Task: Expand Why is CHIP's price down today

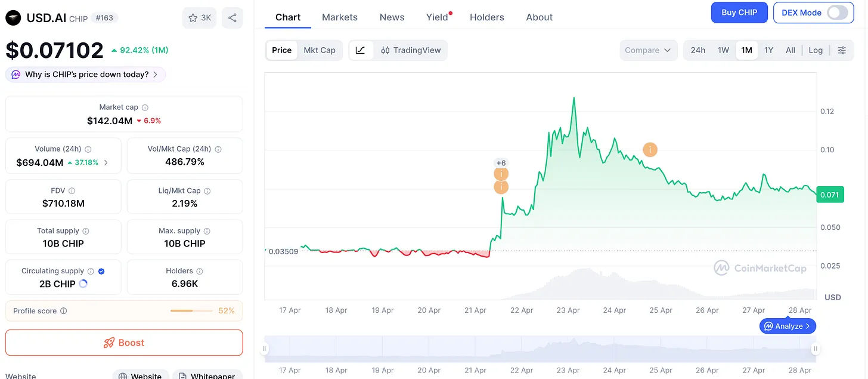Action: click(x=85, y=75)
